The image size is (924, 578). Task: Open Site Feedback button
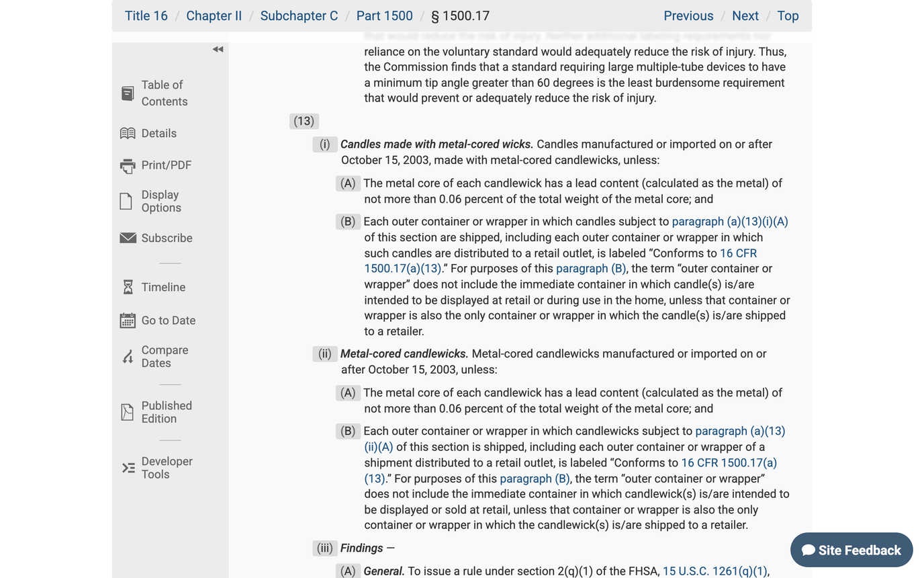coord(851,550)
